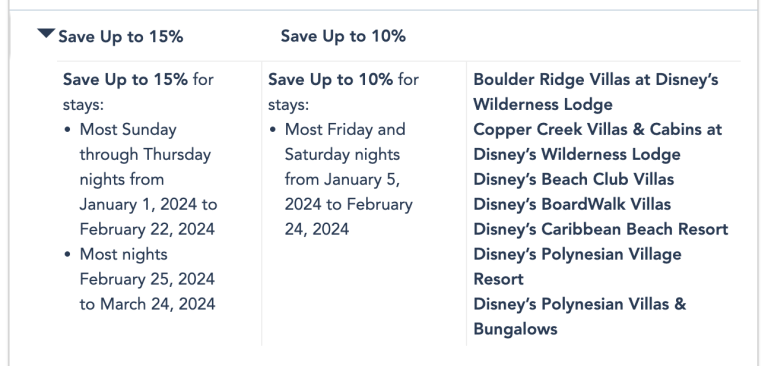Click the Most Sunday through Thursday nights bullet

148,179
